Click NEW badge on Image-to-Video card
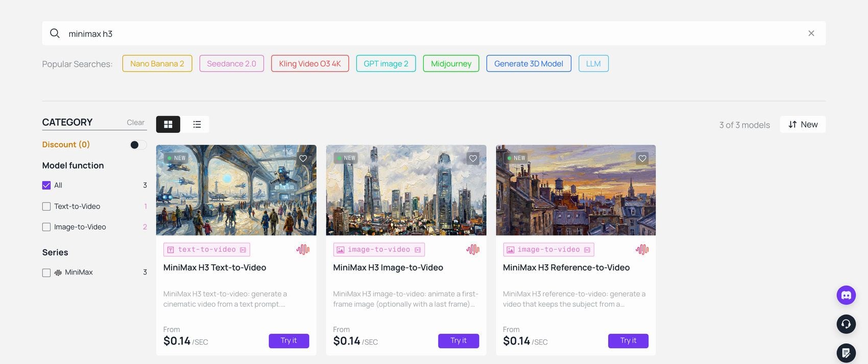 [346, 158]
